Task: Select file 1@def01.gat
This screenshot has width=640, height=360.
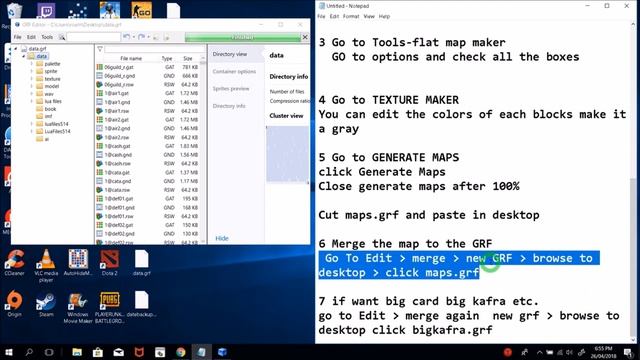Action: coord(119,199)
